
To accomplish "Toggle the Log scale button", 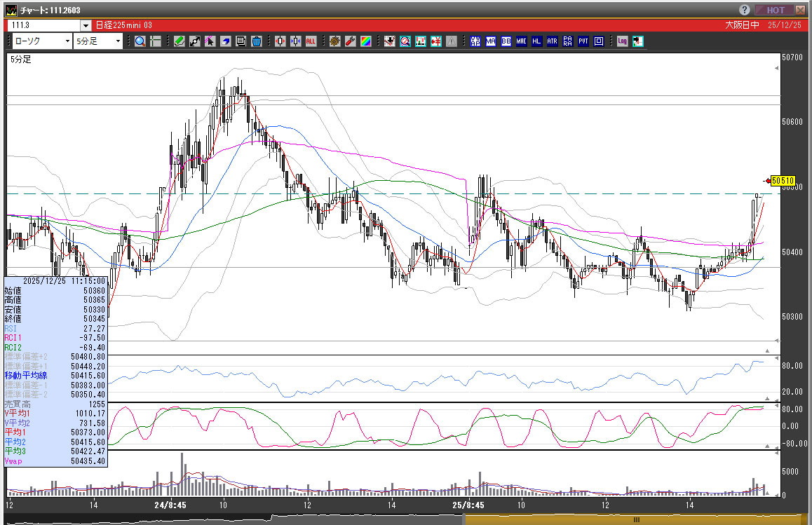I will click(622, 41).
